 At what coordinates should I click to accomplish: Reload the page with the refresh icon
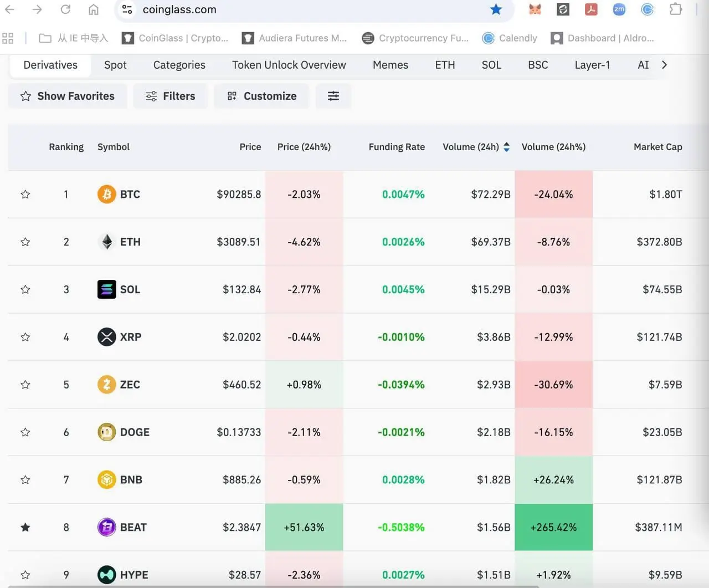pyautogui.click(x=65, y=9)
